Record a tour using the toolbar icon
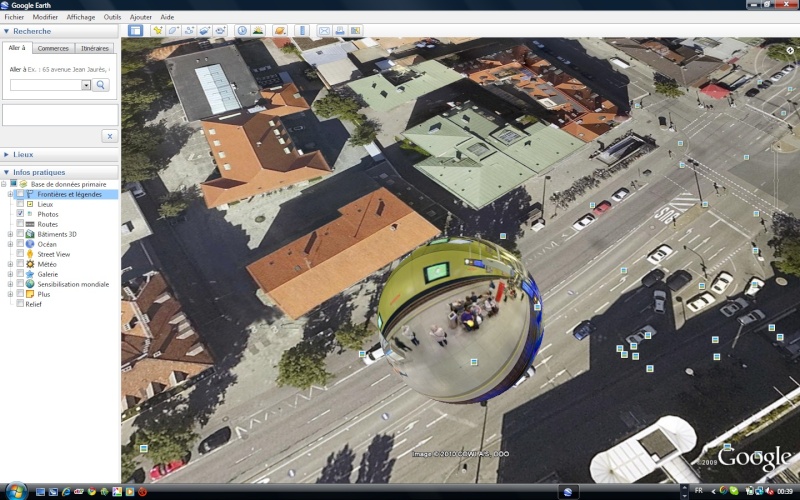 pos(220,31)
